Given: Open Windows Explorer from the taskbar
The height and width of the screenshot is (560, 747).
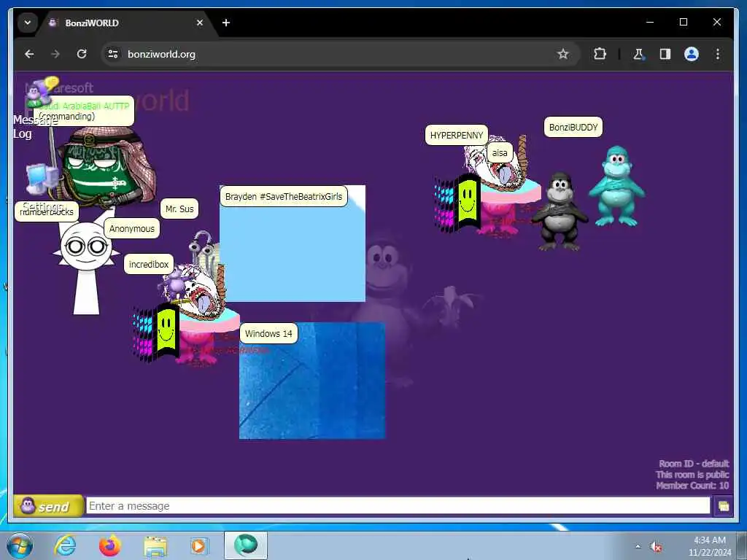Looking at the screenshot, I should point(155,545).
